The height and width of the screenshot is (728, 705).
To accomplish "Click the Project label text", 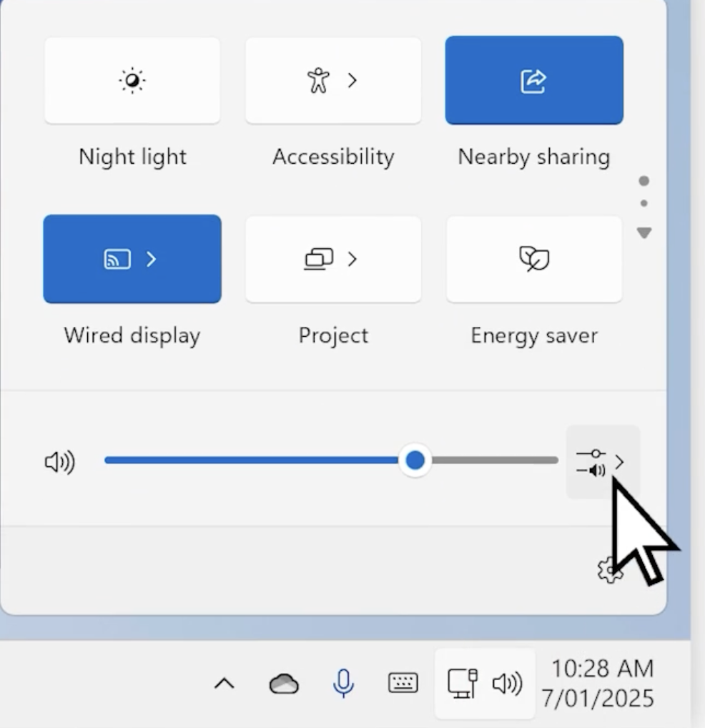I will (x=333, y=335).
